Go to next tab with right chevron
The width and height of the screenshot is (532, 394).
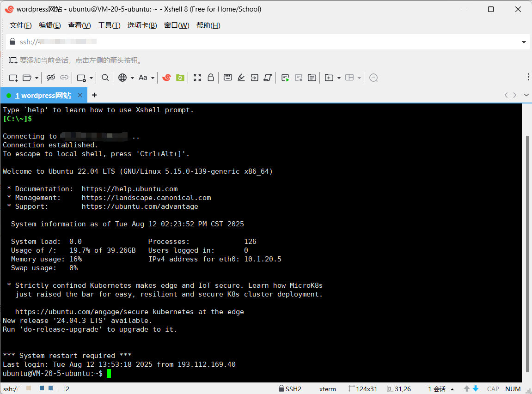click(x=515, y=95)
